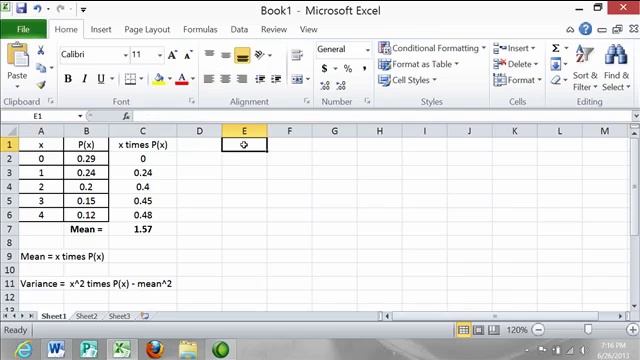Image resolution: width=640 pixels, height=360 pixels.
Task: Increase font size with Grow Font icon
Action: coord(173,55)
